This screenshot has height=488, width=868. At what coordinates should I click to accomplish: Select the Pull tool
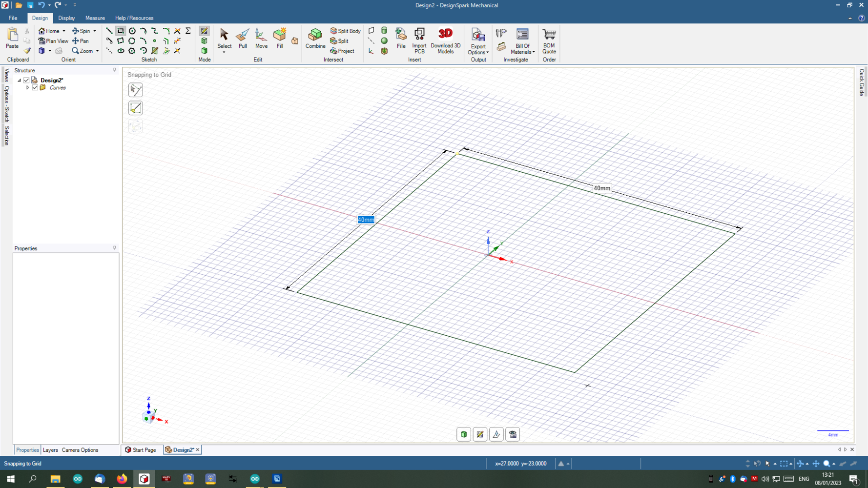pos(243,38)
